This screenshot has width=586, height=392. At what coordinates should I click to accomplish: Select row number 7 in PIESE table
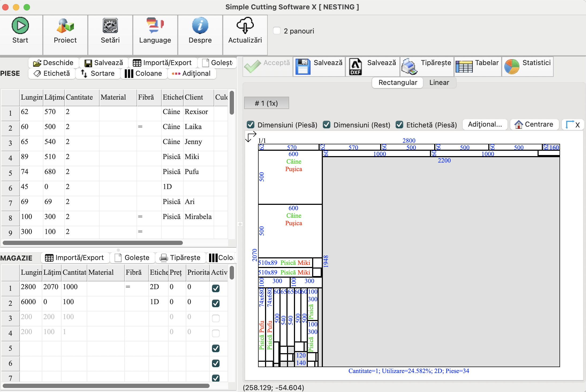pyautogui.click(x=10, y=203)
